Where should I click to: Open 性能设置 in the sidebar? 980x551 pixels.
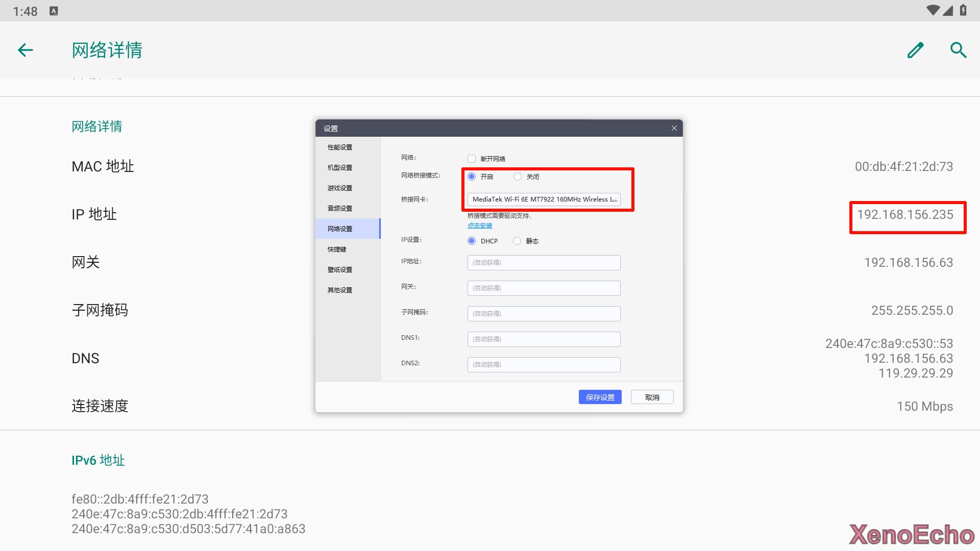point(340,147)
